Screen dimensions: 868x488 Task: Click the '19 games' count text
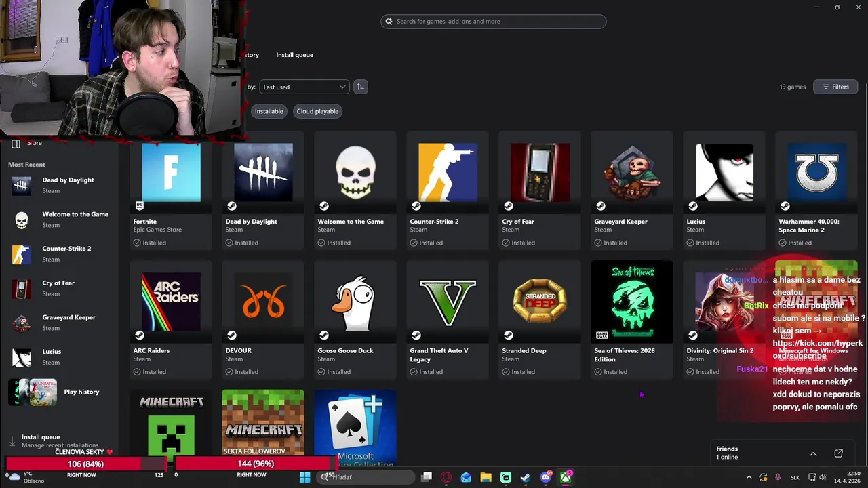pos(793,87)
